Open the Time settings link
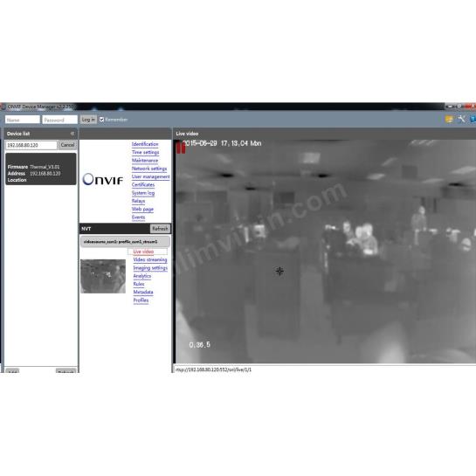 pos(145,152)
